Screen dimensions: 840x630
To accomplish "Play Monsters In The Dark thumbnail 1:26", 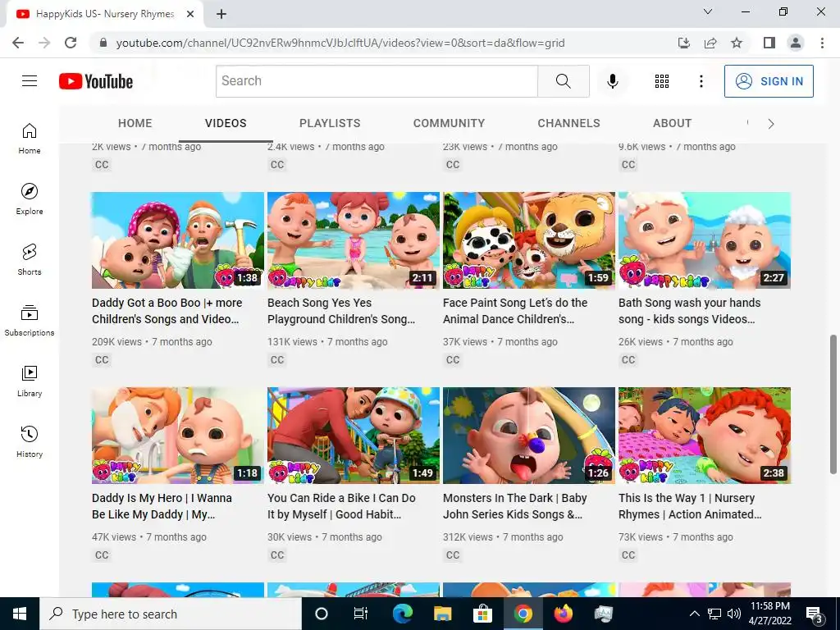I will point(529,436).
